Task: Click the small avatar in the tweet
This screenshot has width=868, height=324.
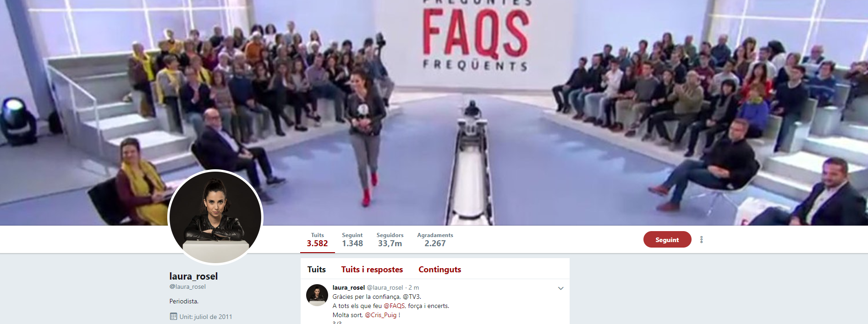Action: click(317, 295)
